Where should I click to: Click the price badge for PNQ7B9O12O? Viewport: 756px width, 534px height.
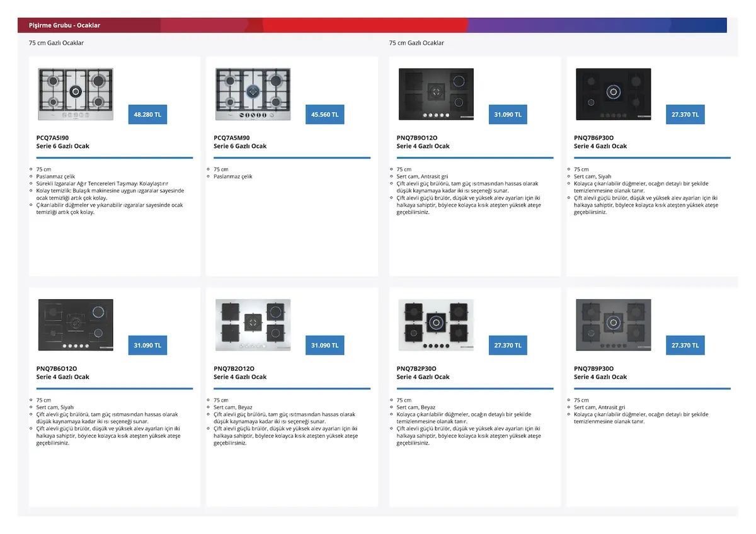(x=508, y=115)
